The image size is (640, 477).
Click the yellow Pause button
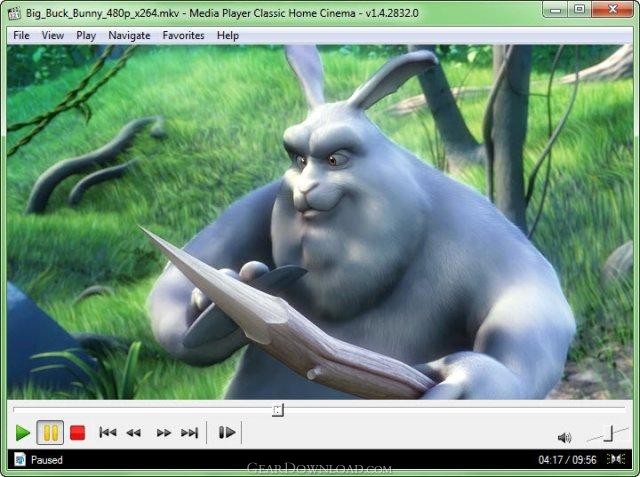coord(50,433)
